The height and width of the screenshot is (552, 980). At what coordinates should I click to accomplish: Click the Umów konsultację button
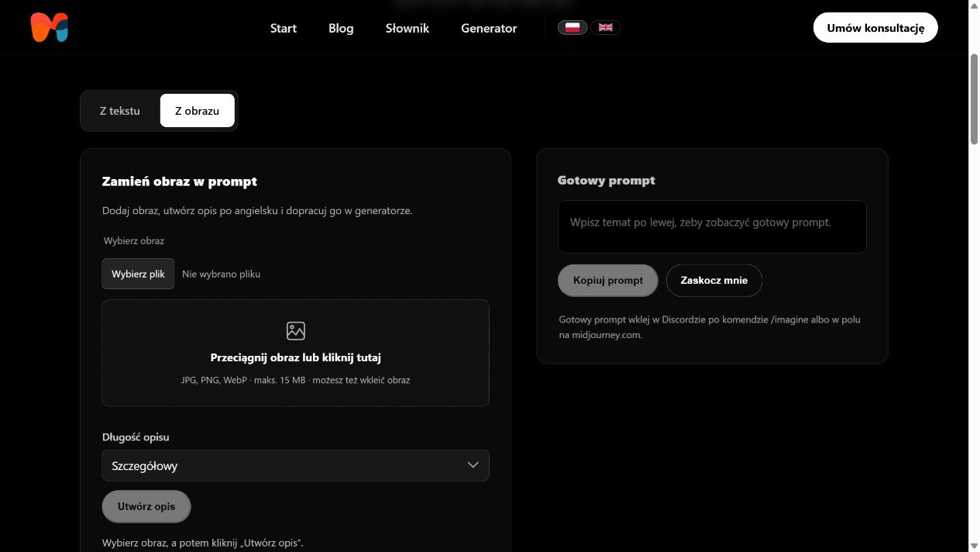point(875,28)
